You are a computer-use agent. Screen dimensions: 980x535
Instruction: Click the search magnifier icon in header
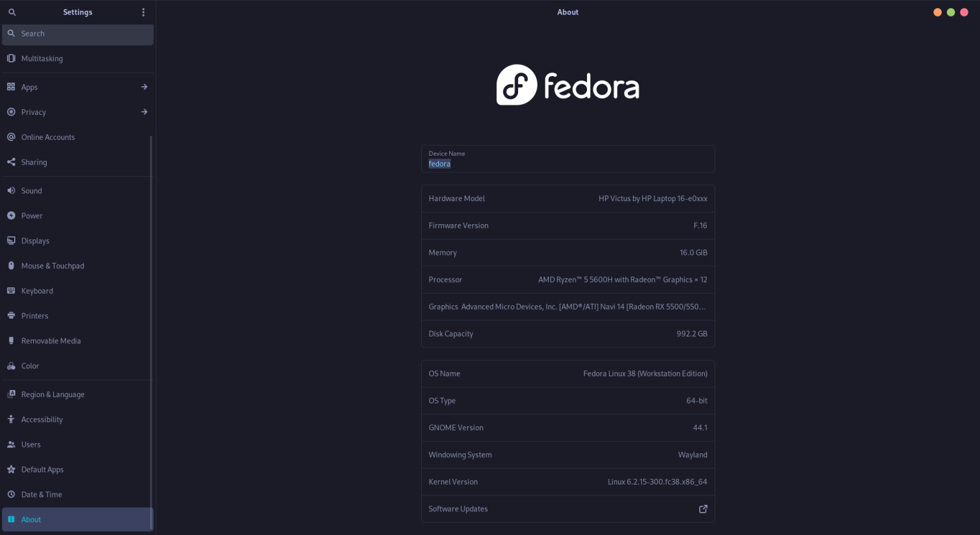12,12
